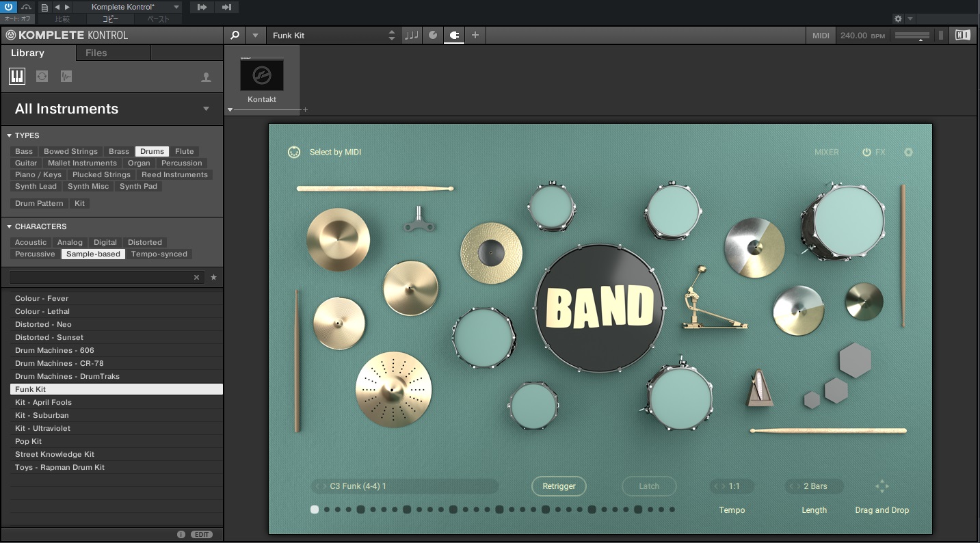Expand the All Instruments product dropdown
Viewport: 980px width, 543px height.
coord(206,109)
